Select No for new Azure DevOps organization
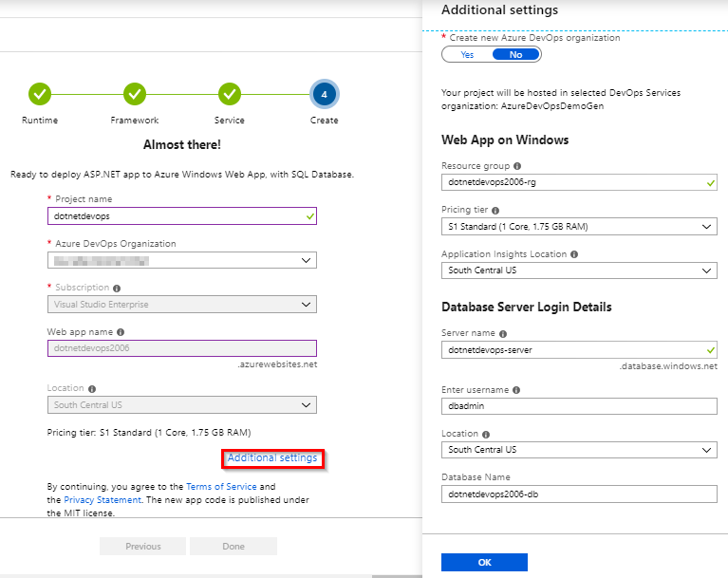The image size is (728, 578). point(515,55)
